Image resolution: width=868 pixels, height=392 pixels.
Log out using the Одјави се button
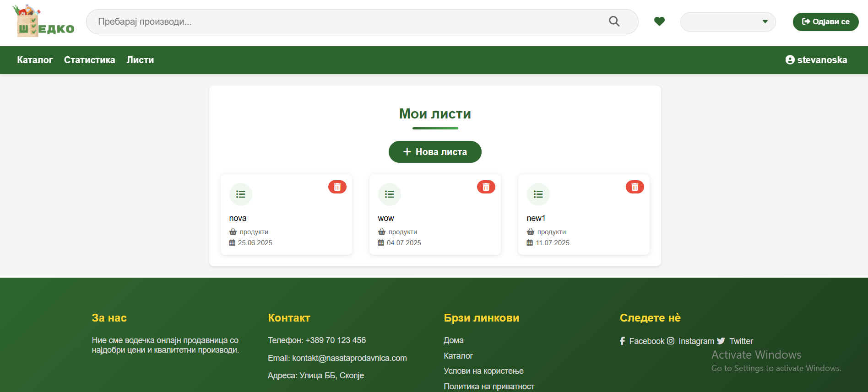pos(825,22)
